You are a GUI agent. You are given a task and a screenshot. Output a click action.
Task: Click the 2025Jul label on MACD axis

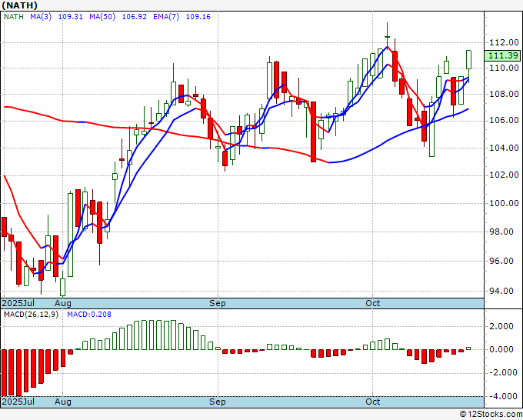coord(18,402)
